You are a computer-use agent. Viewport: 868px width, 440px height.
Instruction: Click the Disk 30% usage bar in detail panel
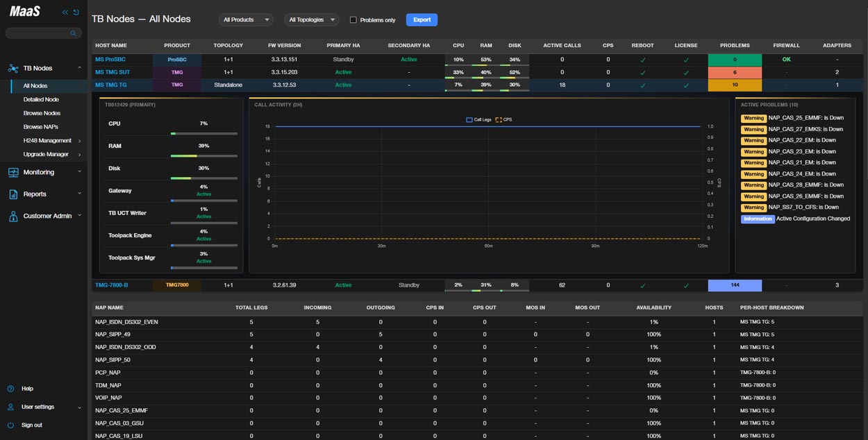pyautogui.click(x=204, y=178)
